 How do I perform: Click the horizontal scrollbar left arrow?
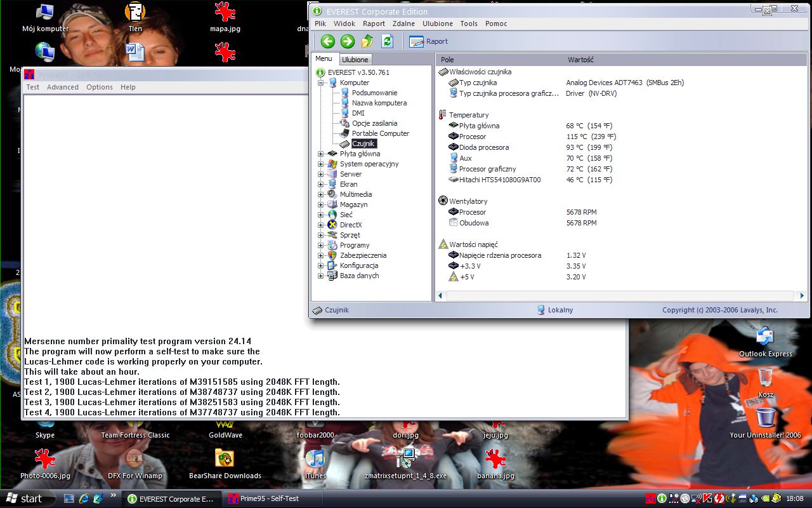442,296
